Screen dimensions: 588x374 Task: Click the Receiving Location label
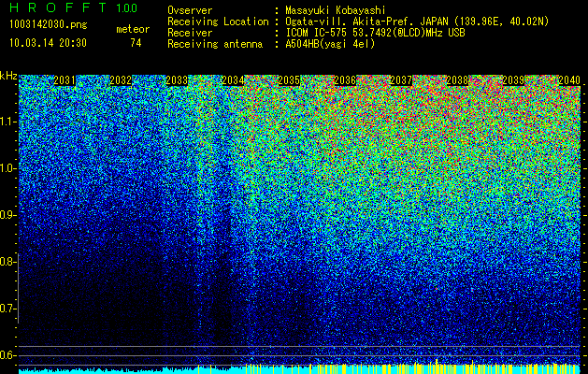(218, 22)
